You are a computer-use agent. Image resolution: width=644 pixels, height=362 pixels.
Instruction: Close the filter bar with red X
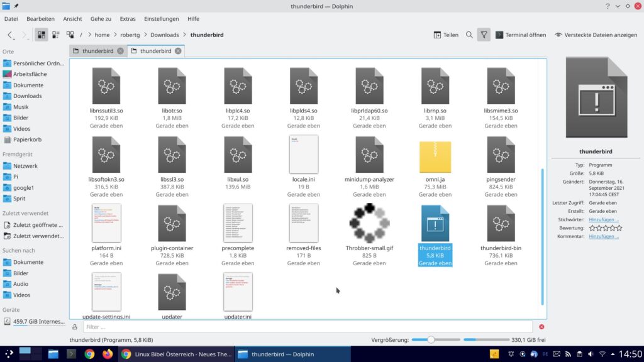pyautogui.click(x=541, y=327)
